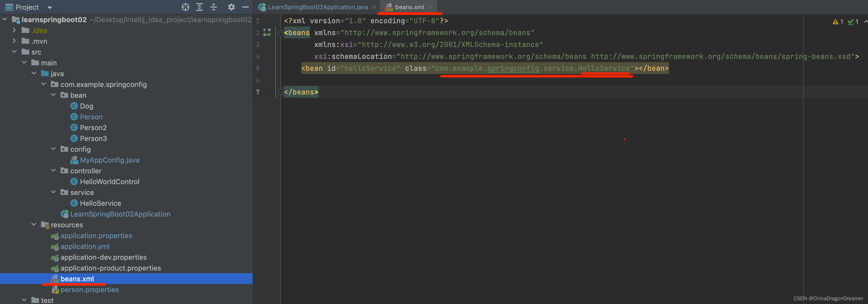Expand the .mvn folder
The height and width of the screenshot is (304, 868).
[x=14, y=41]
